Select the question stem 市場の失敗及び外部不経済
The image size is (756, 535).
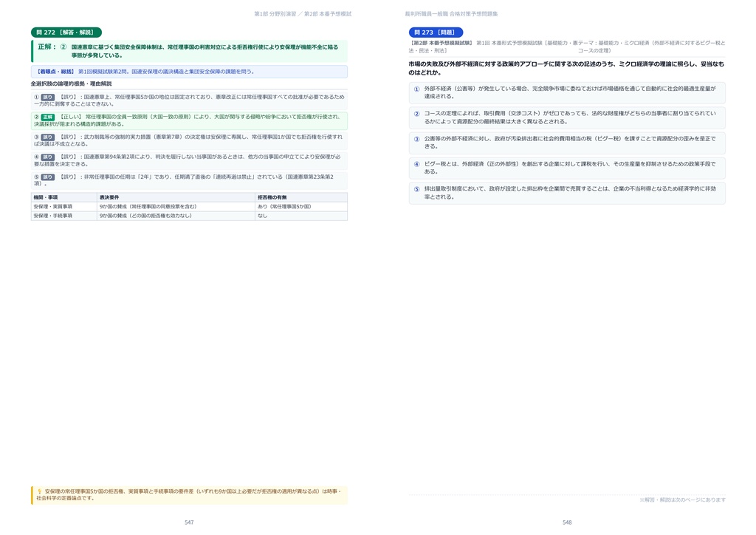point(566,68)
